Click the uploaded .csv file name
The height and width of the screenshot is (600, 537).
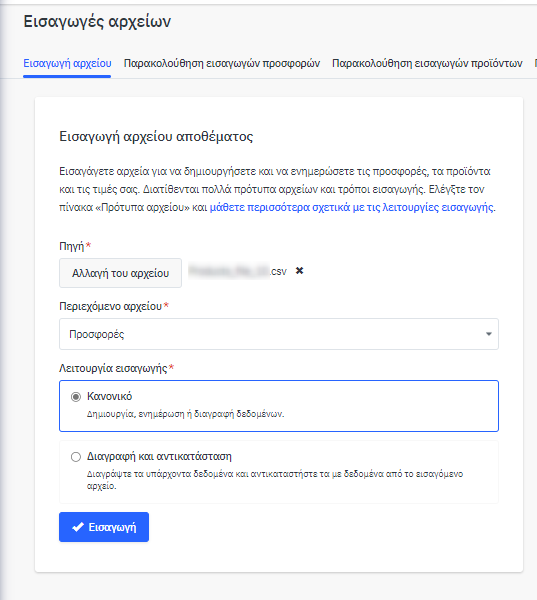[x=237, y=271]
